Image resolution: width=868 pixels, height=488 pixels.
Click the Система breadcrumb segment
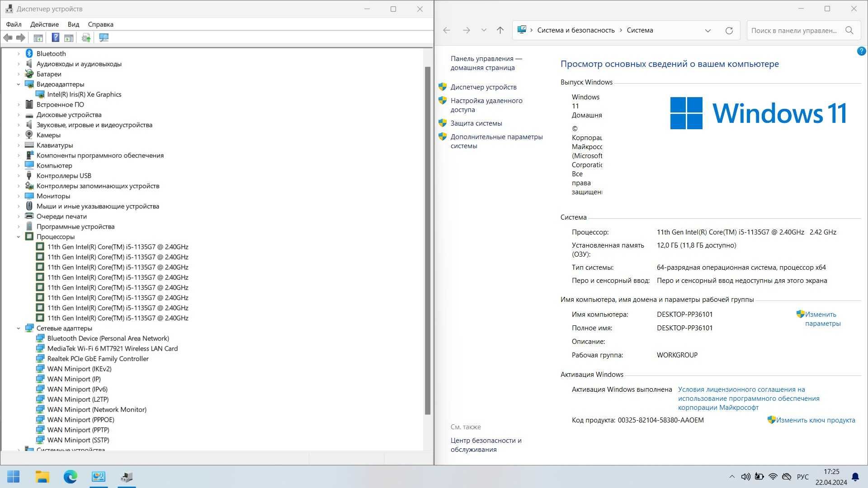coord(640,30)
